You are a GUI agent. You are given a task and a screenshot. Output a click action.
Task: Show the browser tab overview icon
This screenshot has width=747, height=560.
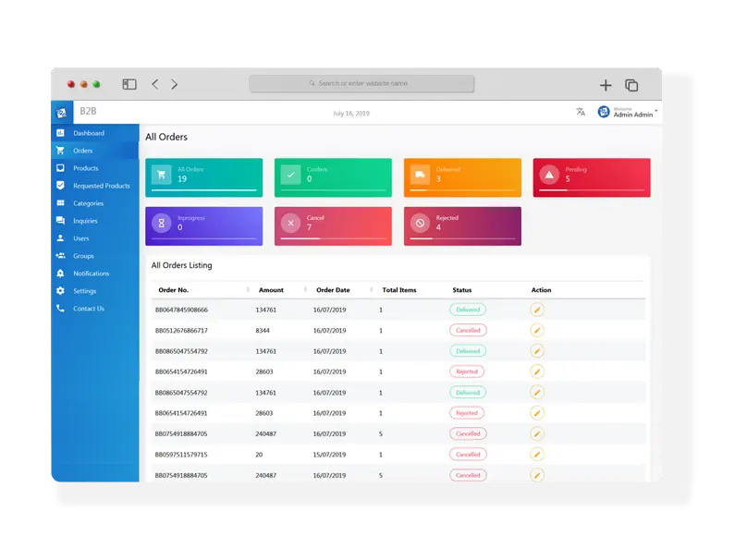click(631, 85)
